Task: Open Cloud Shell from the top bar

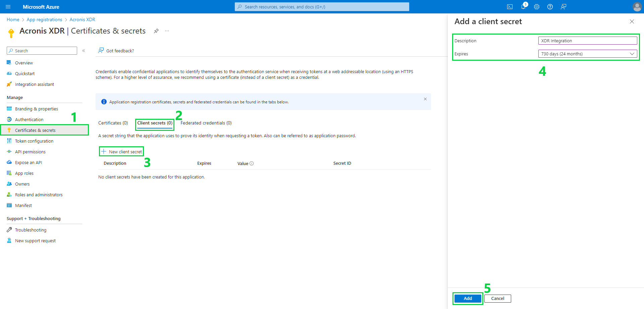Action: pos(510,7)
